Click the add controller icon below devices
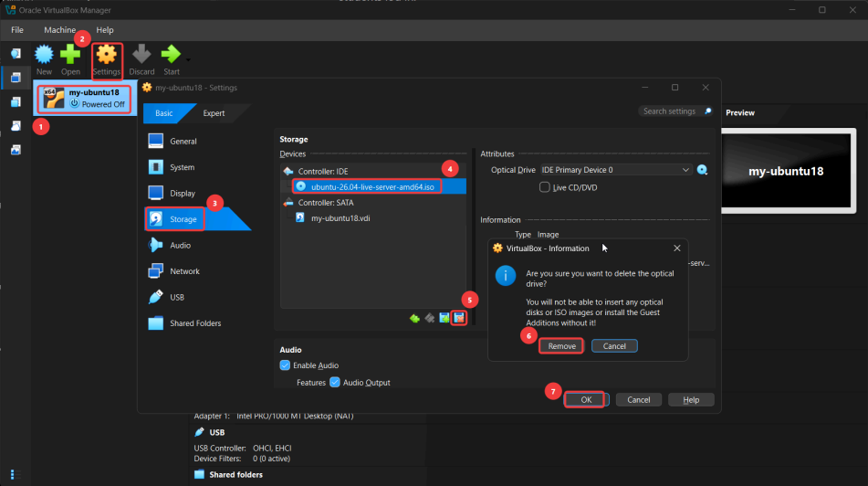Screen dimensions: 868x486 (x=414, y=318)
